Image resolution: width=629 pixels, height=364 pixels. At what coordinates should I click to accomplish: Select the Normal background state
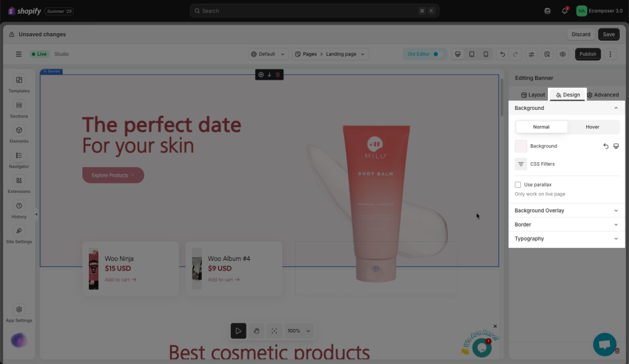[x=541, y=127]
